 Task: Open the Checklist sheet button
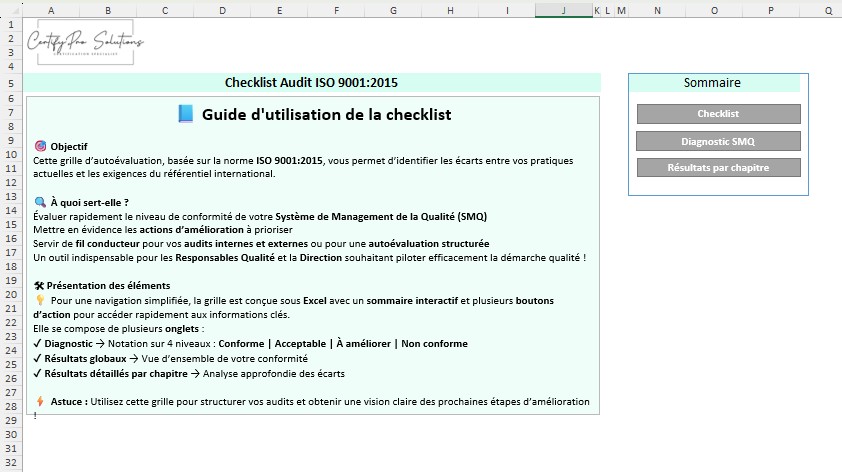click(718, 114)
